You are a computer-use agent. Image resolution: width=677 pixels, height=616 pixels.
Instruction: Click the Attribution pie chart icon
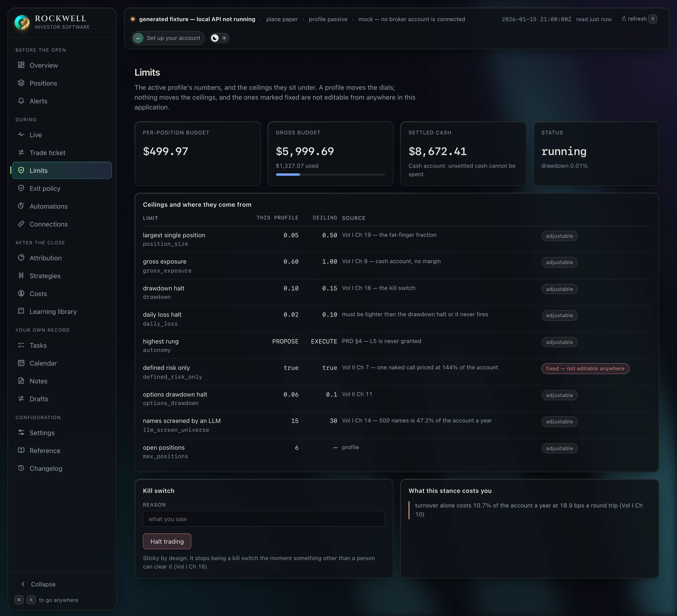pyautogui.click(x=21, y=258)
